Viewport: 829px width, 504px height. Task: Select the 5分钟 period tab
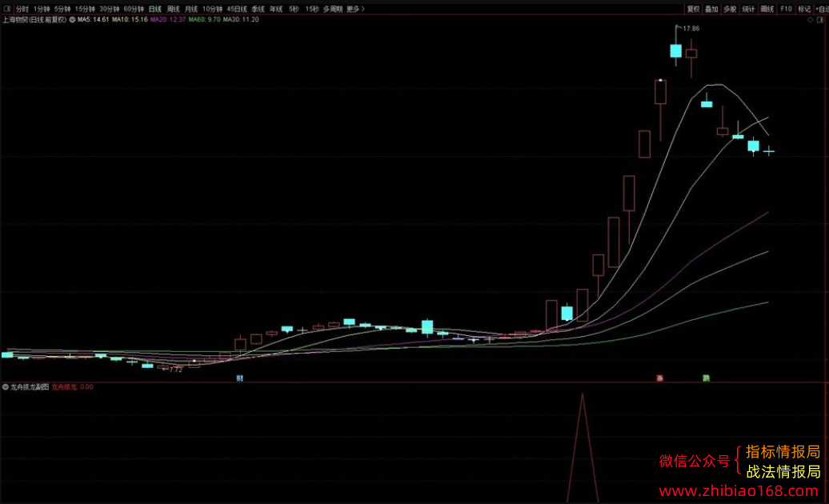[62, 9]
